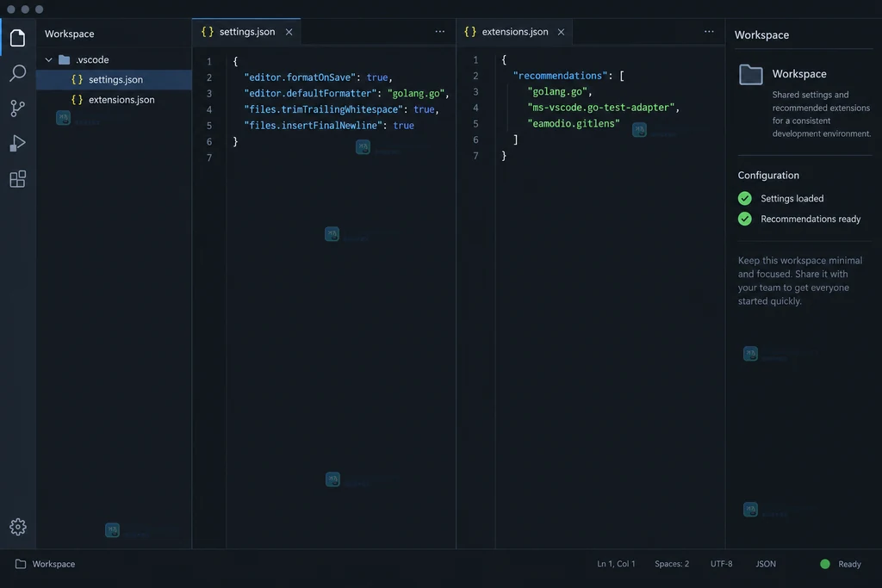Click the "recommendations" key in extensions.json

pos(560,76)
